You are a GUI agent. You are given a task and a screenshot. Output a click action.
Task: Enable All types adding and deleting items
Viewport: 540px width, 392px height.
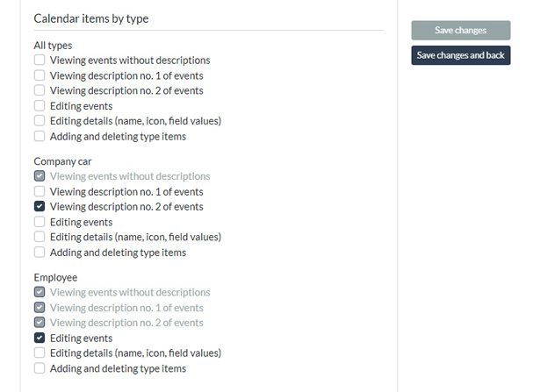(x=40, y=136)
